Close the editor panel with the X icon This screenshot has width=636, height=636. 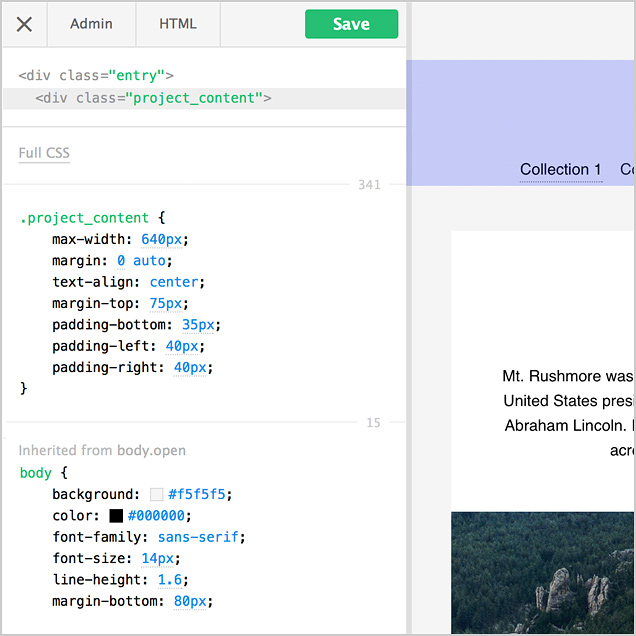24,24
